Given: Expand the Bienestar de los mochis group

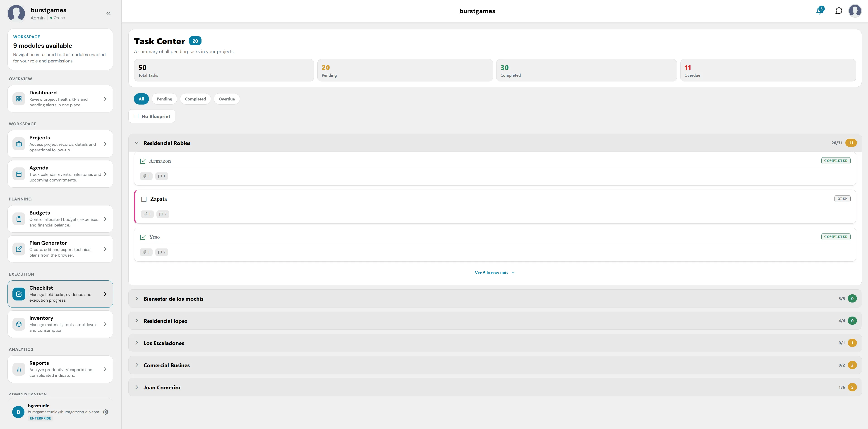Looking at the screenshot, I should click(137, 298).
